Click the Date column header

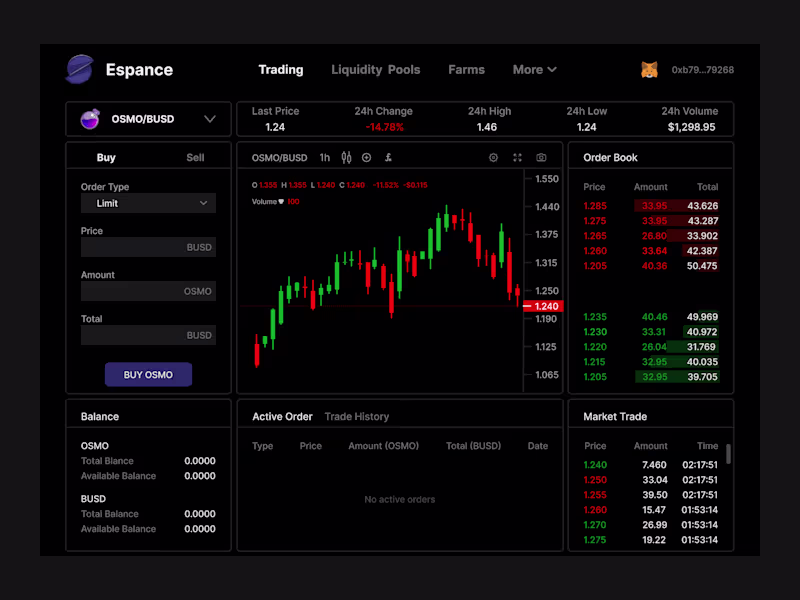click(x=538, y=446)
